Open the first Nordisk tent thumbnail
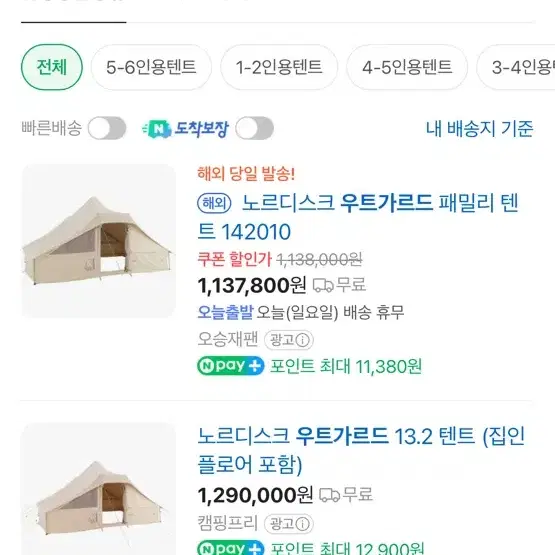This screenshot has width=555, height=555. (x=99, y=241)
